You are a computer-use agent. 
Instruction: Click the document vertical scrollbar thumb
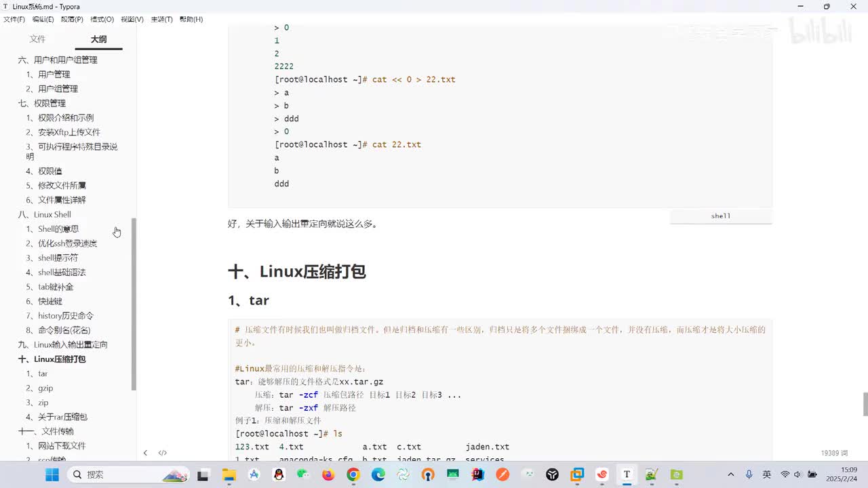(x=865, y=404)
